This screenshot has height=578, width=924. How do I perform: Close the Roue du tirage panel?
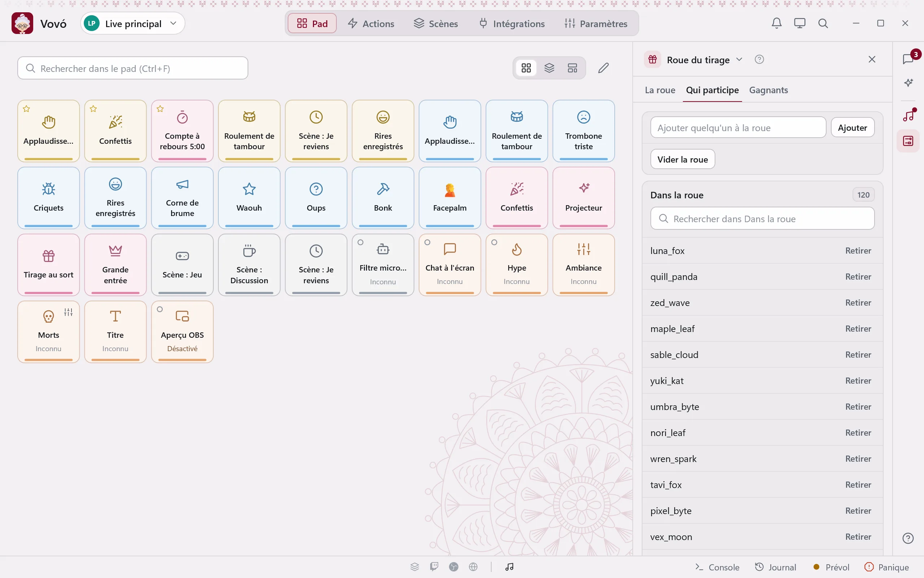tap(872, 60)
